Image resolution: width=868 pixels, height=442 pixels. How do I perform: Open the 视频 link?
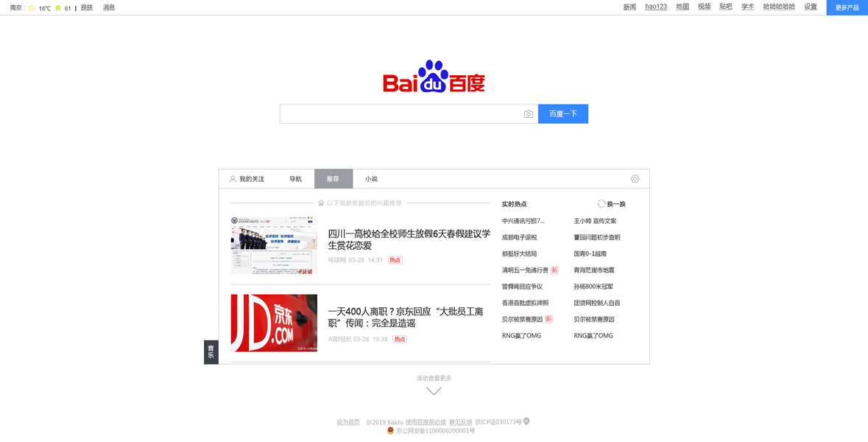point(704,7)
